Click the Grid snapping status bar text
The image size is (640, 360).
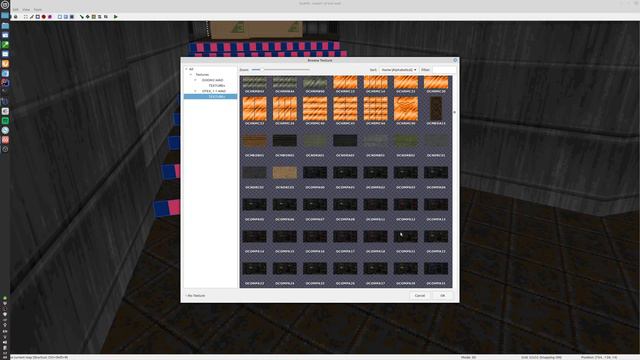tap(541, 357)
